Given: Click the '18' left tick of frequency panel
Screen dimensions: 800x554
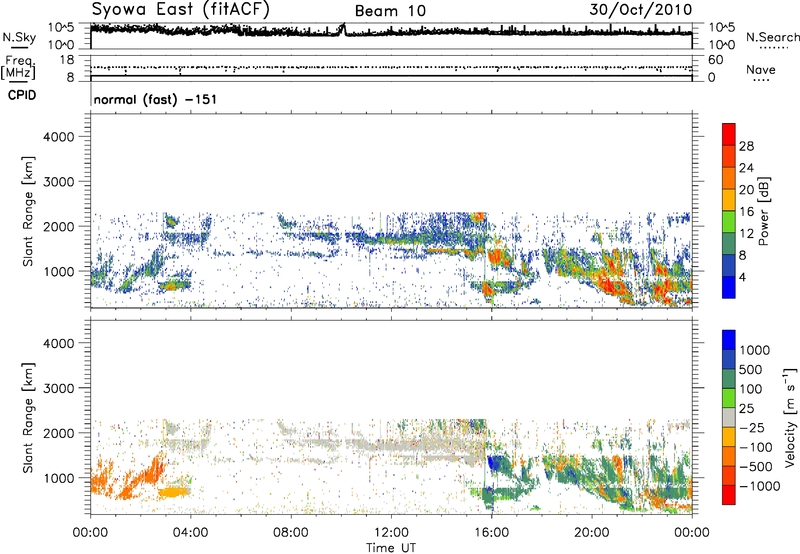Looking at the screenshot, I should pyautogui.click(x=67, y=60).
